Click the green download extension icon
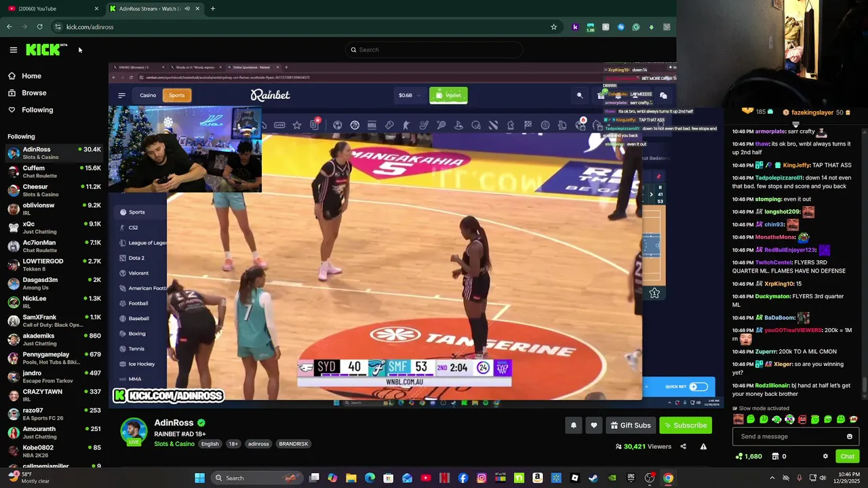Screen dimensions: 868x488 point(651,27)
